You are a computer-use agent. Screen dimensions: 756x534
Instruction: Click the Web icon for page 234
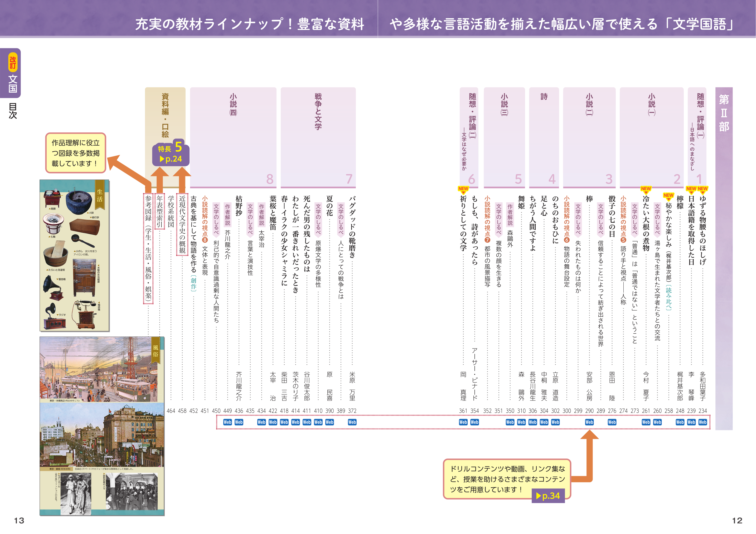[x=702, y=422]
